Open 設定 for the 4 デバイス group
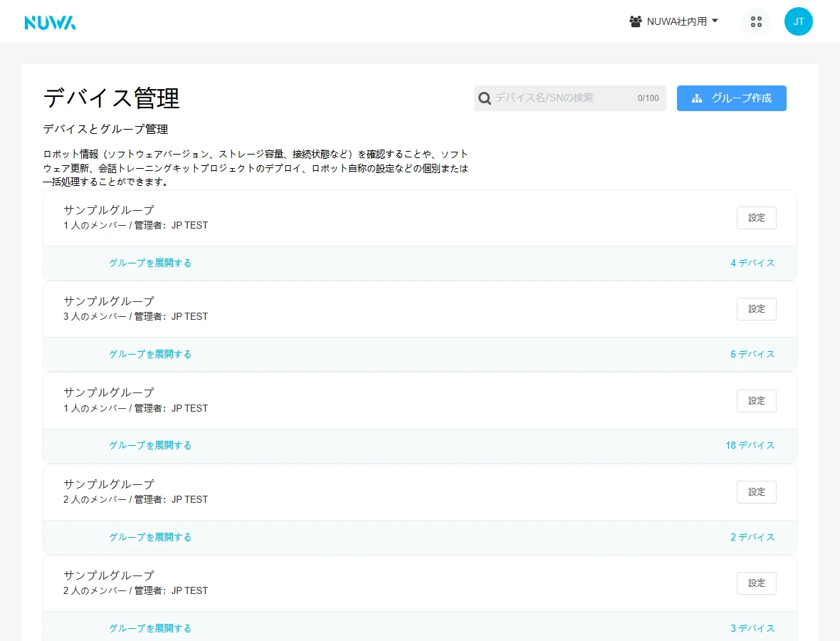This screenshot has width=840, height=641. coord(757,218)
